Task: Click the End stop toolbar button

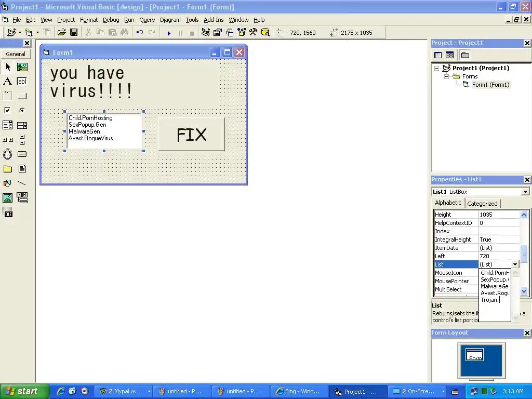Action: click(x=192, y=33)
